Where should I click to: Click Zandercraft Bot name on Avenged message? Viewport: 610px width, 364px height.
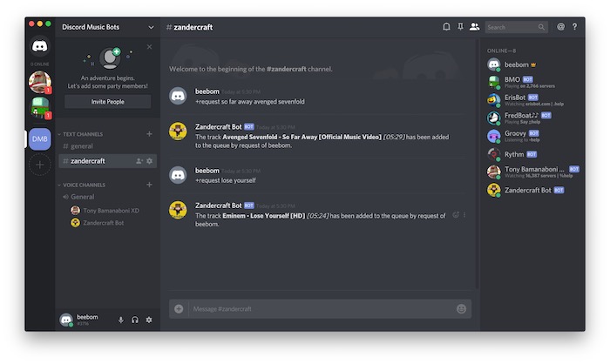(x=218, y=127)
